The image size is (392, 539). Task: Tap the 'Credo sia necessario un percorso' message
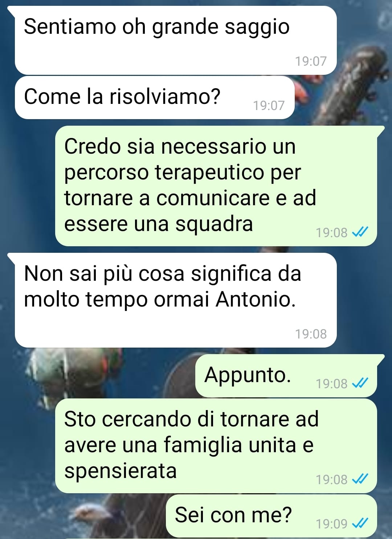coord(216,186)
